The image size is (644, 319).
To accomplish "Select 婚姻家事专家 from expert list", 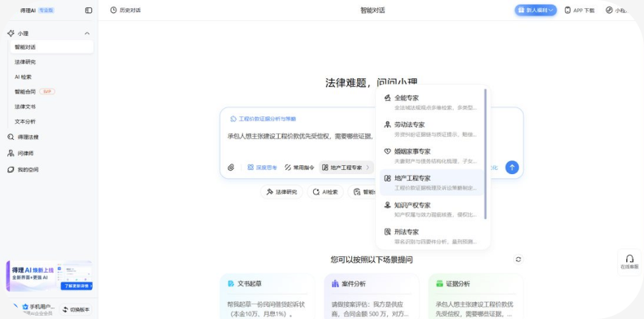I will (x=432, y=155).
